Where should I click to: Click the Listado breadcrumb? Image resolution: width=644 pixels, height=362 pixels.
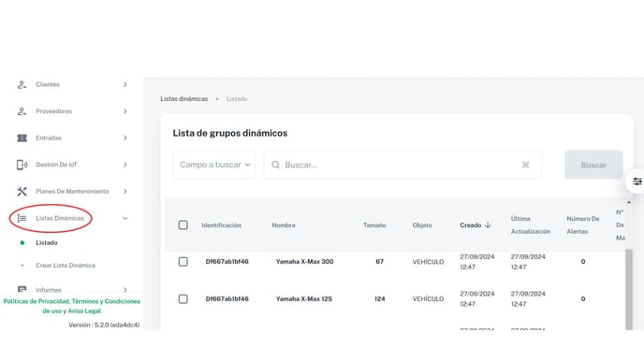(x=237, y=99)
